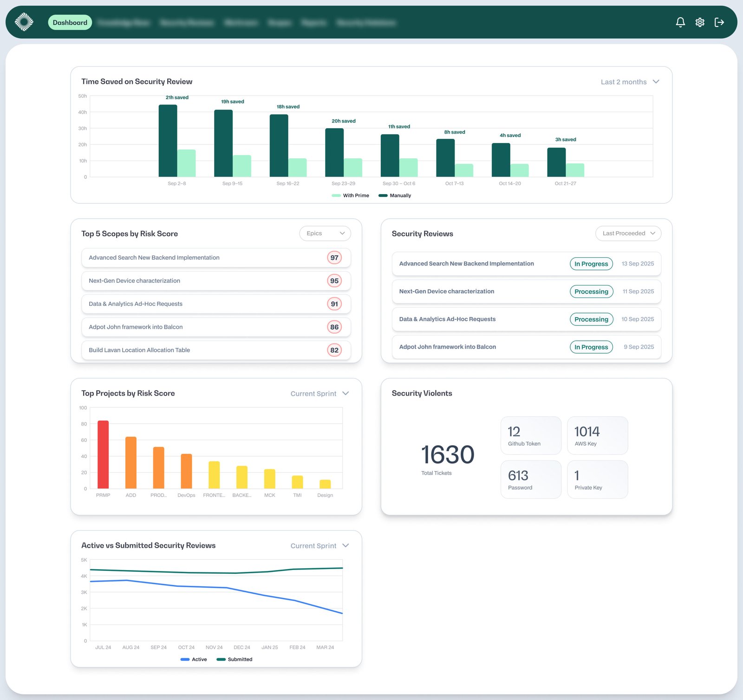This screenshot has height=700, width=743.
Task: Open the Next-Gen Device review dated 11 Sep 2025
Action: [527, 292]
